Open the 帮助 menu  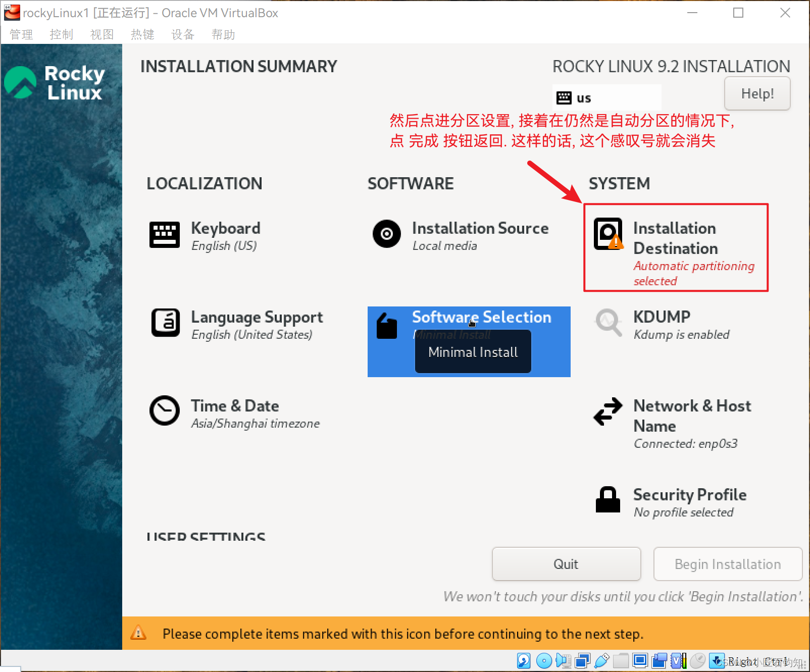click(x=223, y=34)
